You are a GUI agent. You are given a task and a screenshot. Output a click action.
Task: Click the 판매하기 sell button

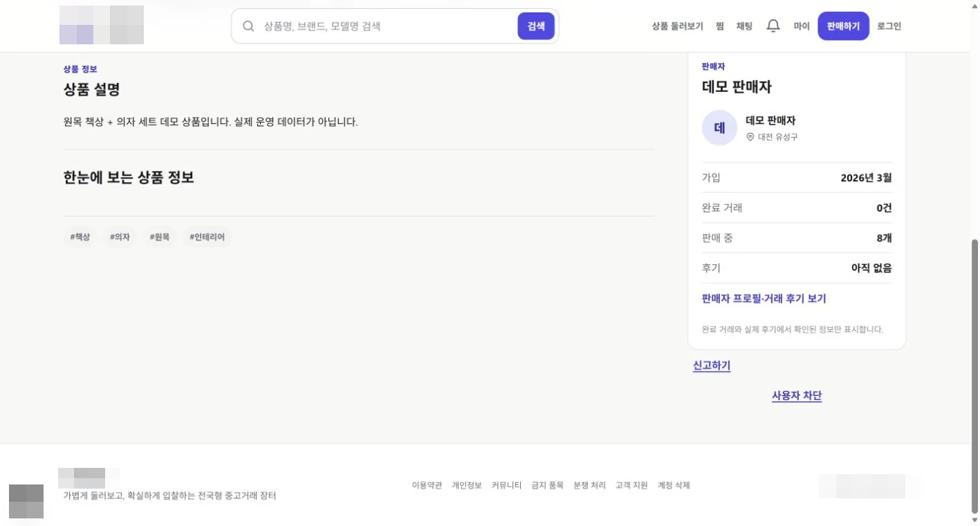[x=843, y=26]
